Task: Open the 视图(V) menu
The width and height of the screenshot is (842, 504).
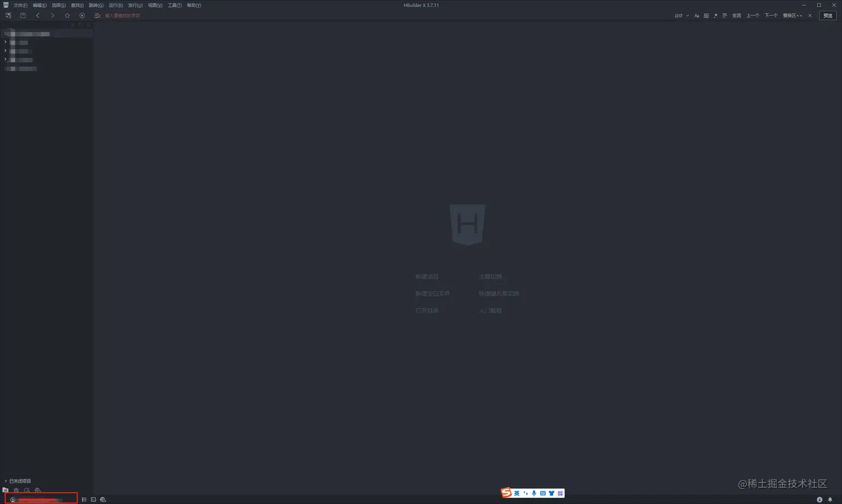Action: click(155, 5)
